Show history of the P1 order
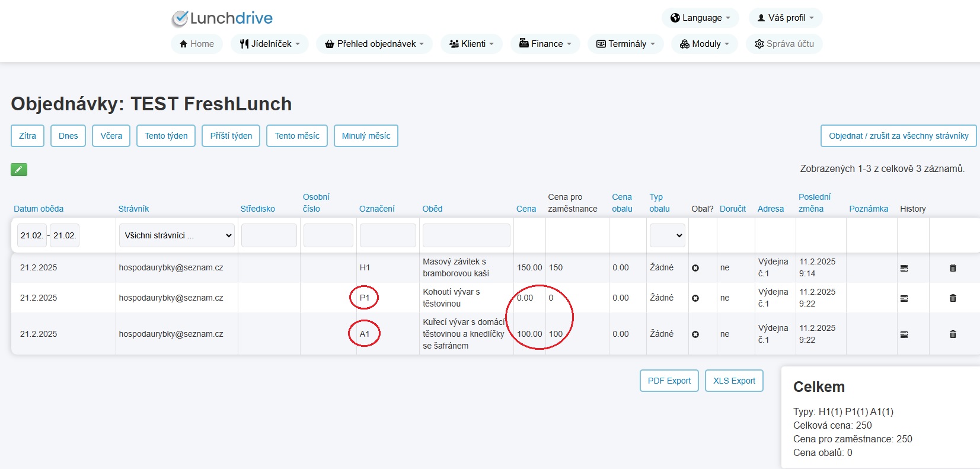This screenshot has width=980, height=469. tap(904, 299)
